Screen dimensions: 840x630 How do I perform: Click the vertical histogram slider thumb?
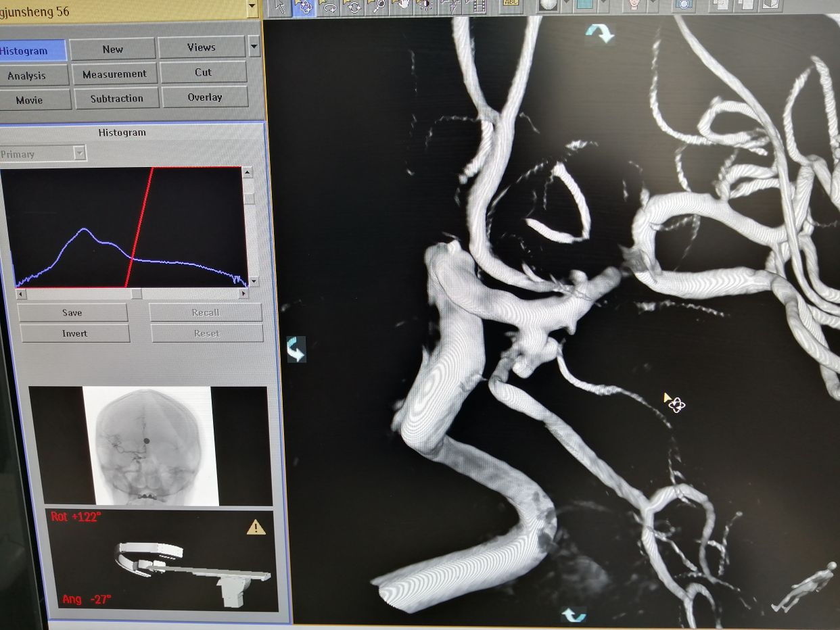click(249, 197)
